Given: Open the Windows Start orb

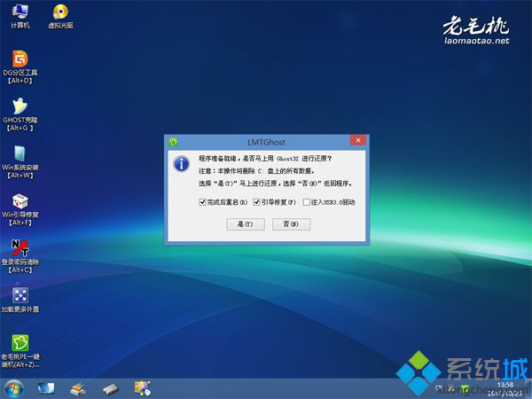Looking at the screenshot, I should point(14,388).
